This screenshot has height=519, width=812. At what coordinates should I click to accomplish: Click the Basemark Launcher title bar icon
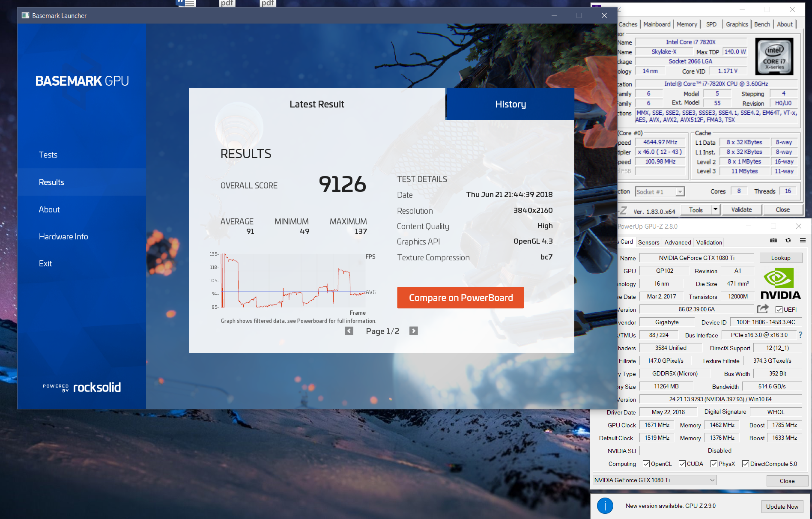(25, 15)
